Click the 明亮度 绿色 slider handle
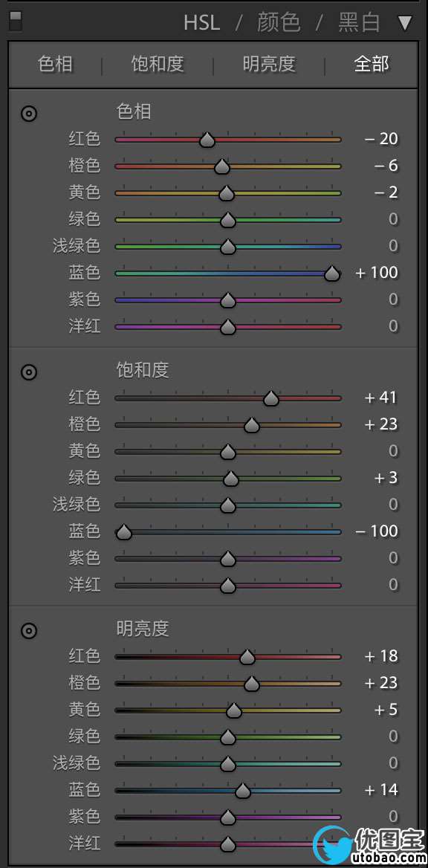 (228, 737)
